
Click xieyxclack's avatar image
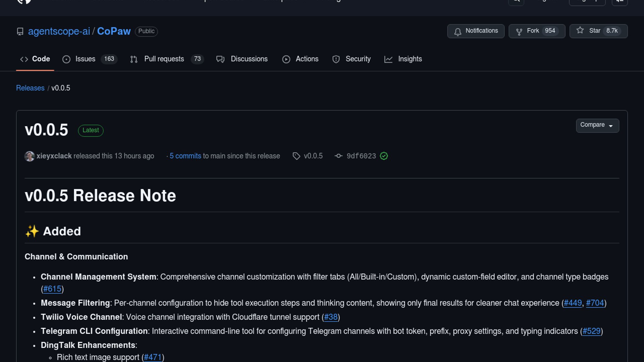30,156
